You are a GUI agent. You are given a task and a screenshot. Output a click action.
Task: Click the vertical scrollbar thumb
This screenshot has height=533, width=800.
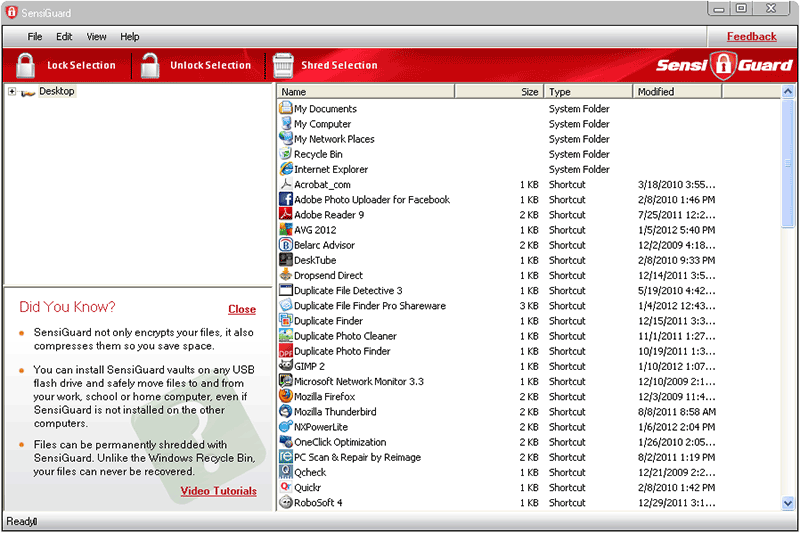click(x=788, y=163)
